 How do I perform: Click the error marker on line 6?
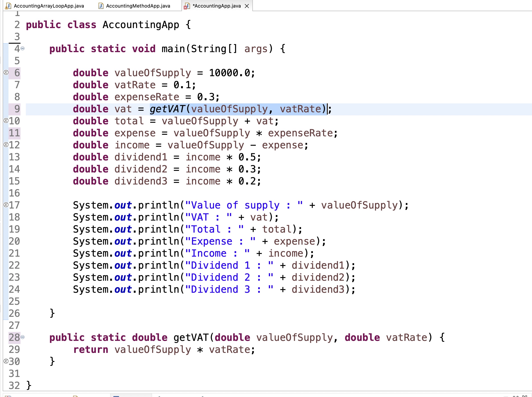6,72
